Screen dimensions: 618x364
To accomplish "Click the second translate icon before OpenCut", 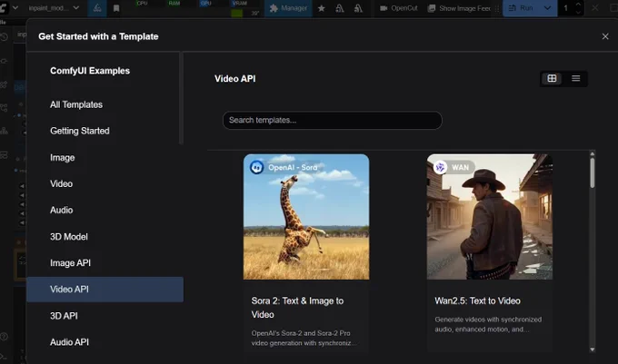I will tap(358, 8).
